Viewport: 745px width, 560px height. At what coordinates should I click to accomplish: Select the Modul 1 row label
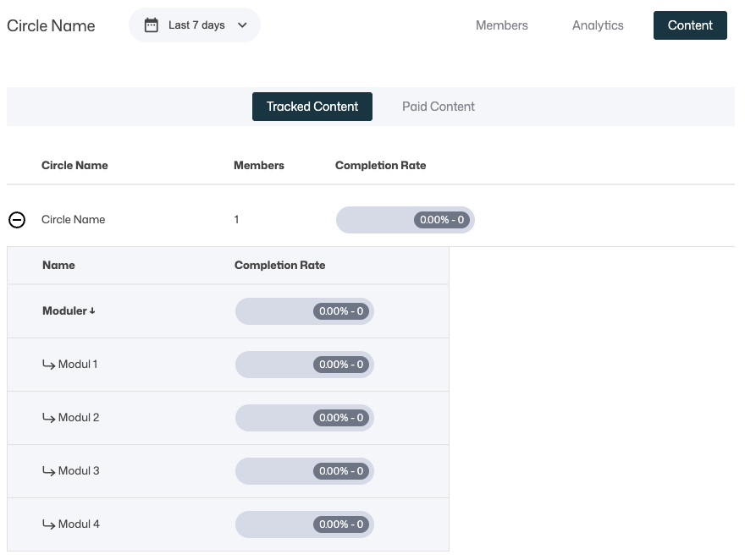78,365
